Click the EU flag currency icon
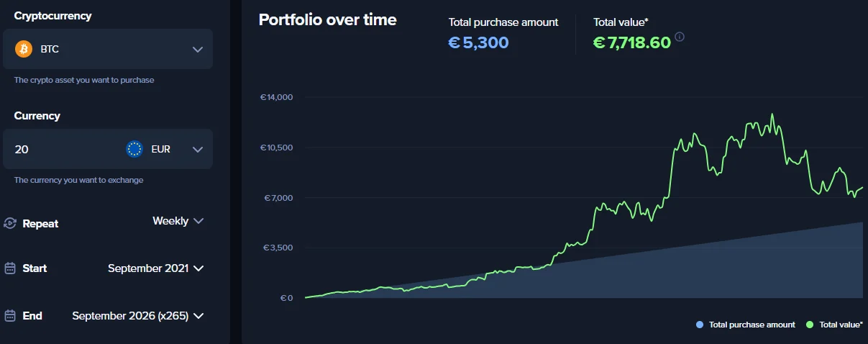868x344 pixels. [x=134, y=149]
